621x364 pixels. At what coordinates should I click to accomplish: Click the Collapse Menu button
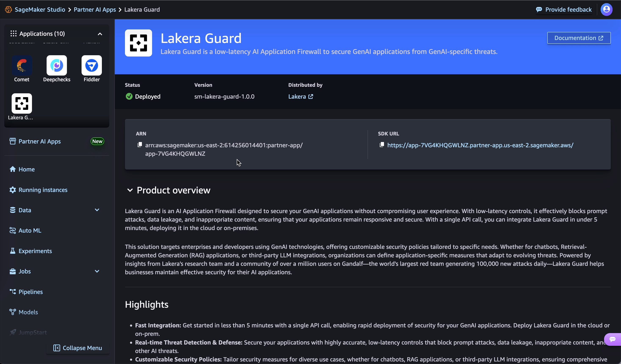pyautogui.click(x=78, y=348)
